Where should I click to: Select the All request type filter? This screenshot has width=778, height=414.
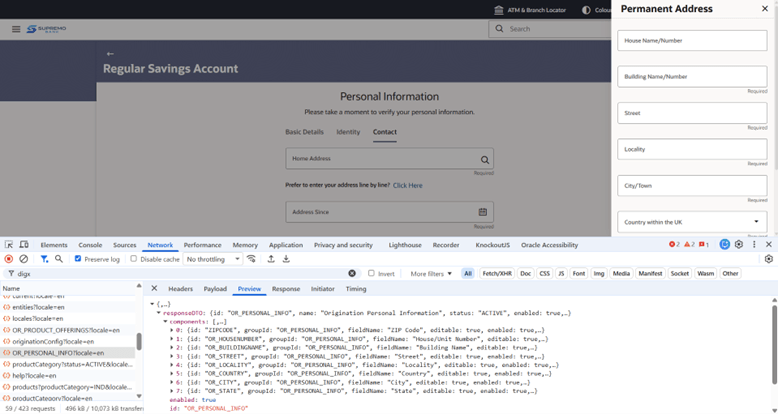pyautogui.click(x=467, y=274)
